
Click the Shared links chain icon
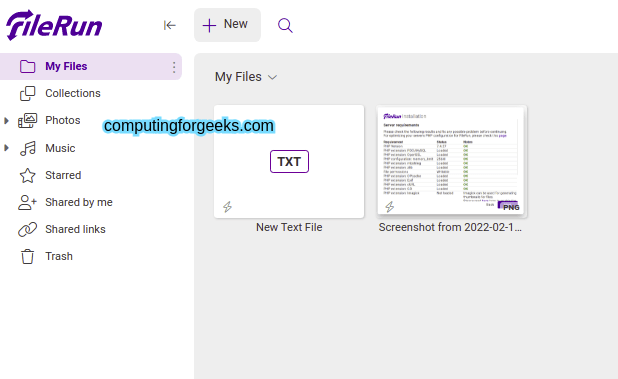click(x=28, y=229)
